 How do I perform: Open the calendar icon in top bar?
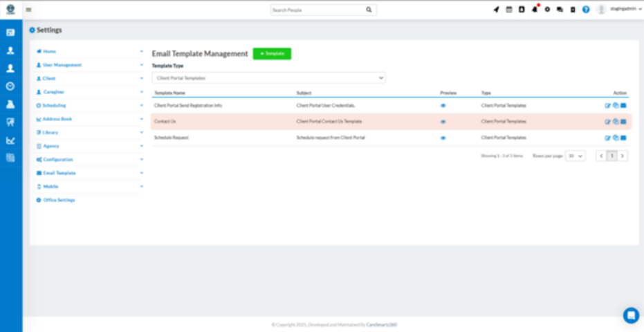coord(509,10)
